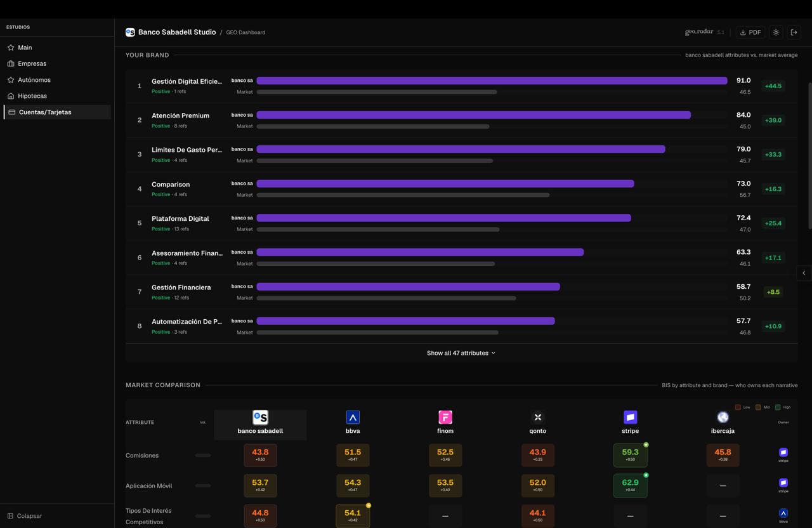The height and width of the screenshot is (528, 812).
Task: Click the stripe brand column icon
Action: 630,417
